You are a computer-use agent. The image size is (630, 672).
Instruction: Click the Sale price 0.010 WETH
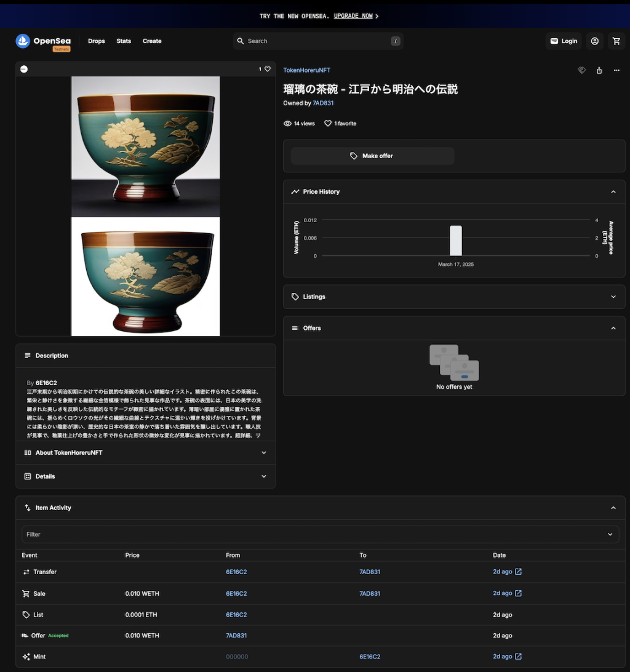[x=142, y=594]
